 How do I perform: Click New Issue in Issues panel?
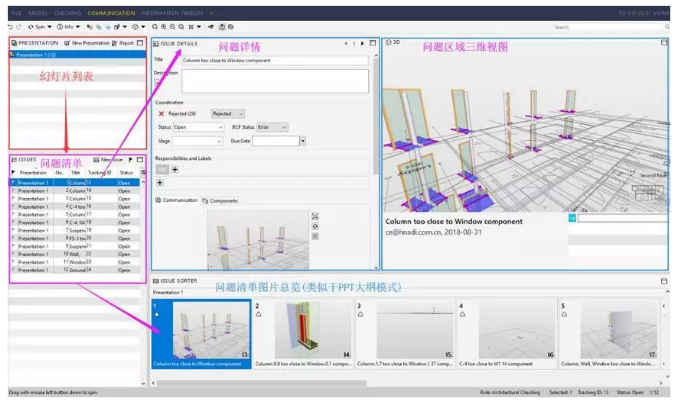(108, 160)
